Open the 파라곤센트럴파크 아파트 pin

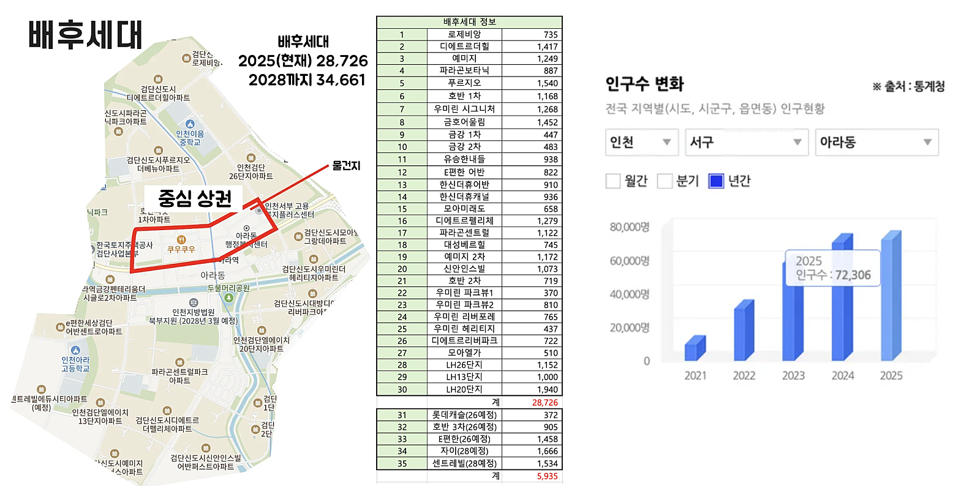point(179,362)
